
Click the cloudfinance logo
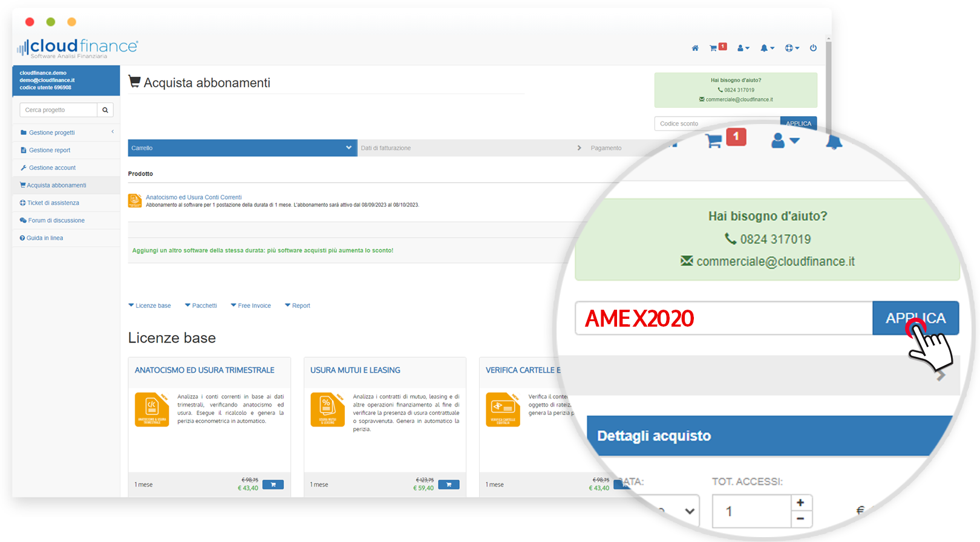click(x=77, y=48)
